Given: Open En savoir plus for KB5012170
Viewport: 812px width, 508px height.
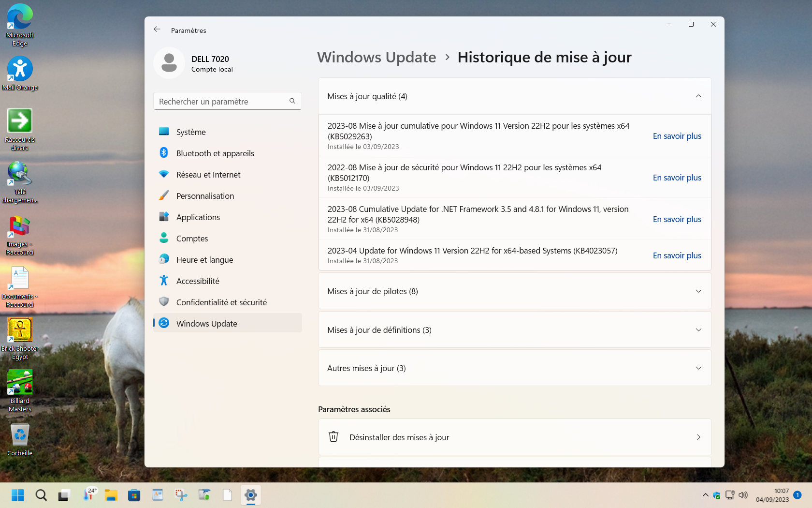Looking at the screenshot, I should tap(677, 178).
